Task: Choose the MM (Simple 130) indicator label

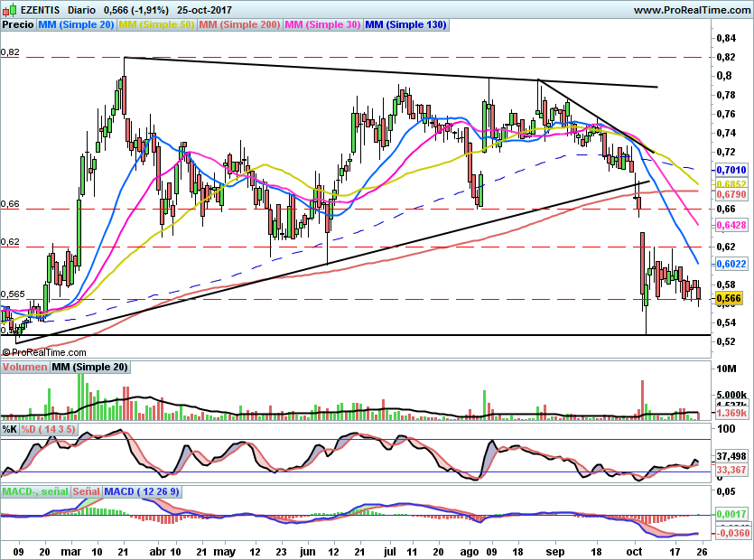Action: click(x=405, y=25)
